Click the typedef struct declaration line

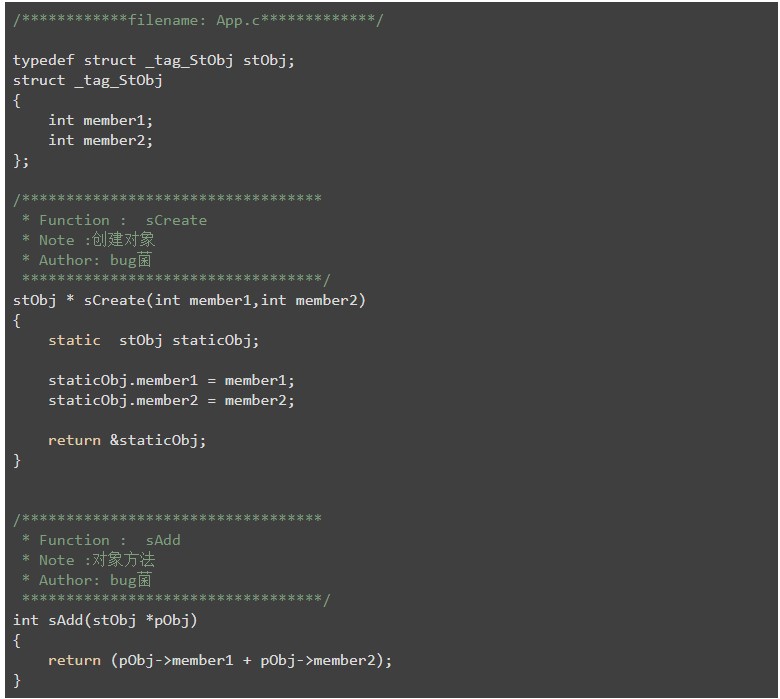[154, 60]
